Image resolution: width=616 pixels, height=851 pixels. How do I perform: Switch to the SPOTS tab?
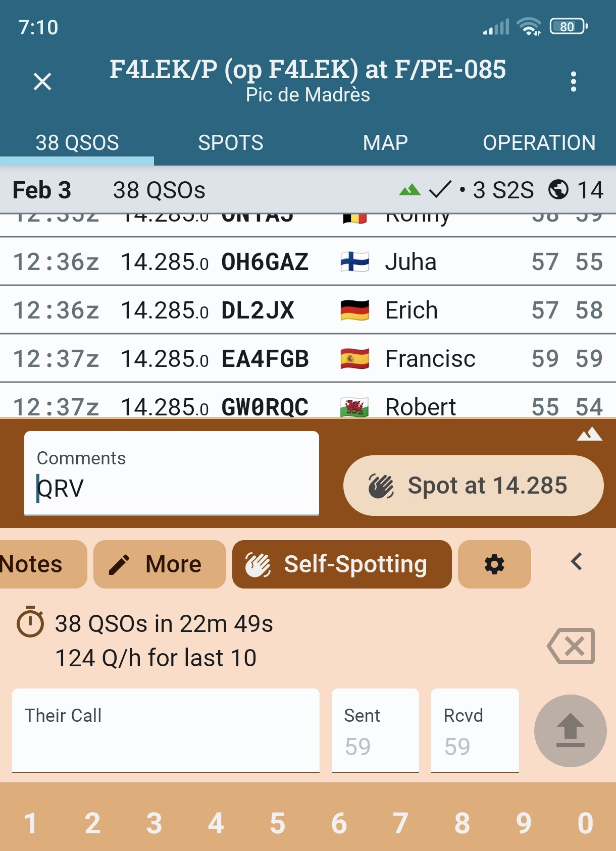(231, 143)
